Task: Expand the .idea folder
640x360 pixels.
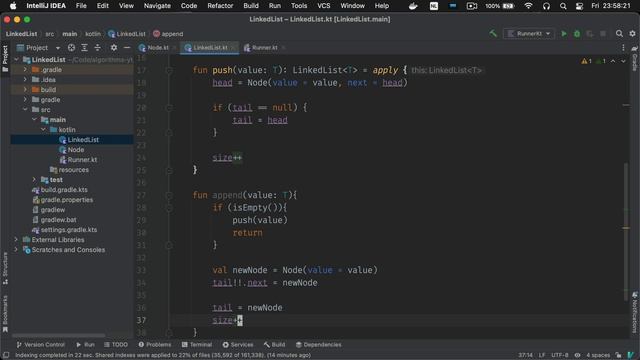Action: (x=25, y=80)
